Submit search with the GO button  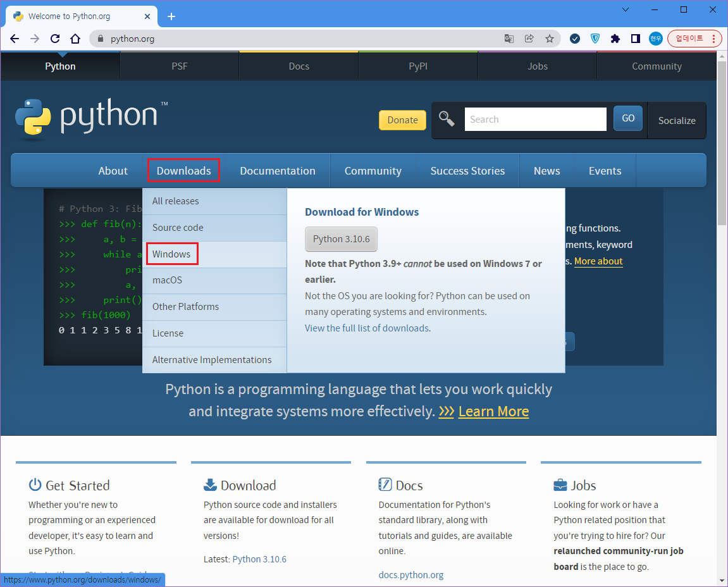(x=627, y=118)
